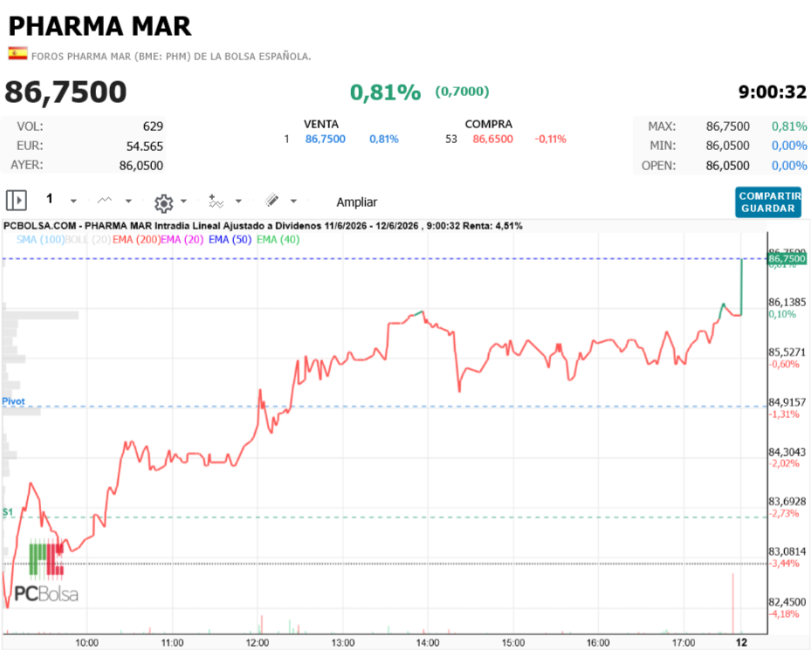Click the COMPRA column header

click(x=488, y=124)
